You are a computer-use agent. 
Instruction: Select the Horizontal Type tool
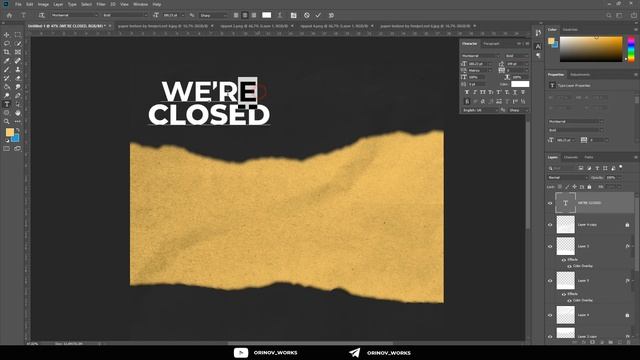pos(7,104)
